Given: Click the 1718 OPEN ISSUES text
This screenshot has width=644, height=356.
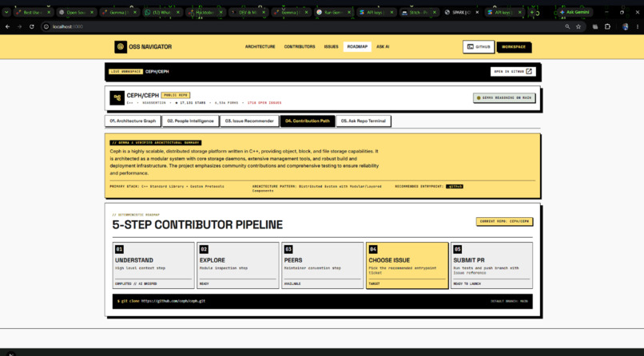Looking at the screenshot, I should (x=264, y=103).
